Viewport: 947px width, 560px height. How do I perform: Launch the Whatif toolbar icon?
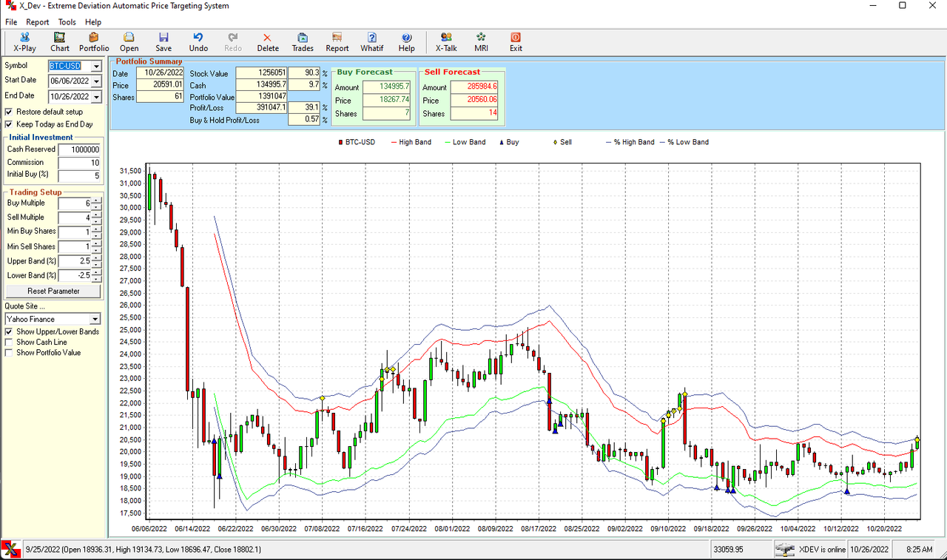coord(372,41)
